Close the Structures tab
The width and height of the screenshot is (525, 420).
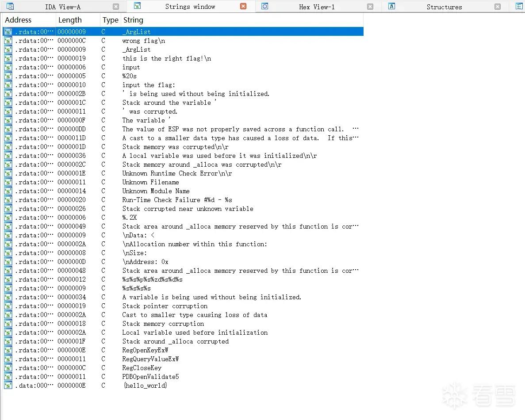498,7
